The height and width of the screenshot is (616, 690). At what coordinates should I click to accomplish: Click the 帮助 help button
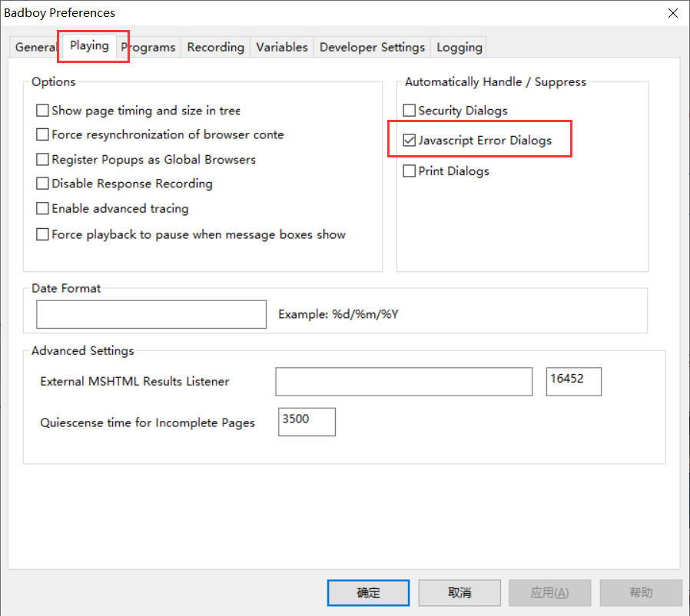641,593
